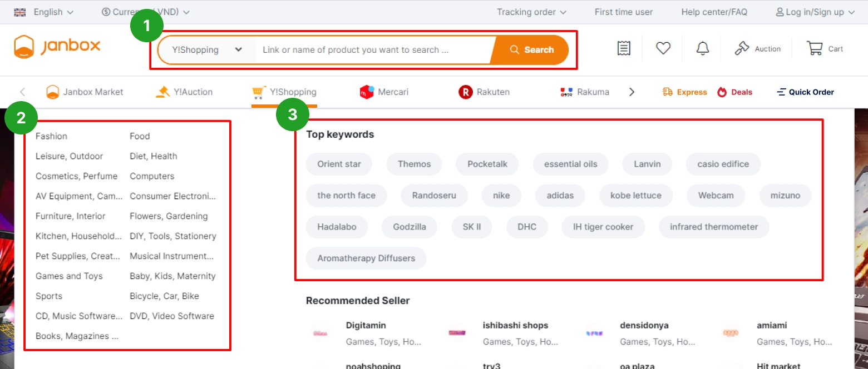Click the Deals flame icon
Screen dimensions: 868x369
tap(722, 92)
